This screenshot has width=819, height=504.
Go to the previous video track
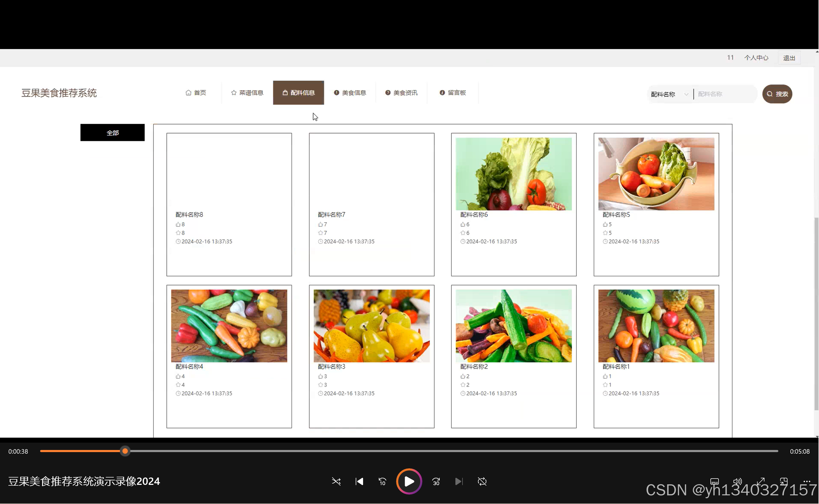click(359, 481)
